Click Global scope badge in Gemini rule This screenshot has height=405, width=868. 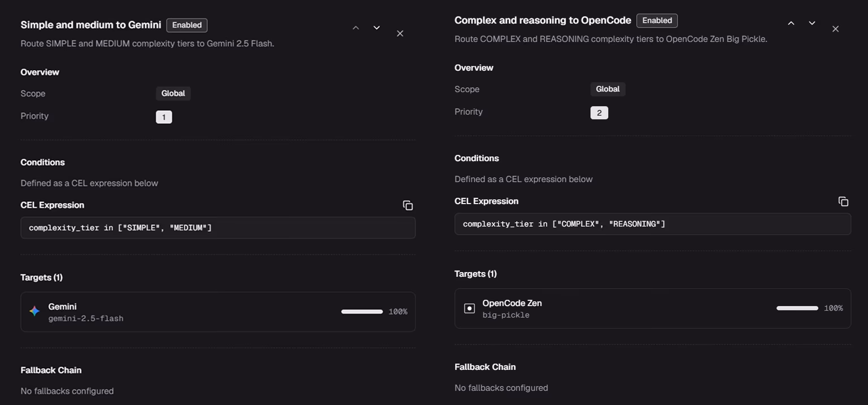[x=173, y=93]
